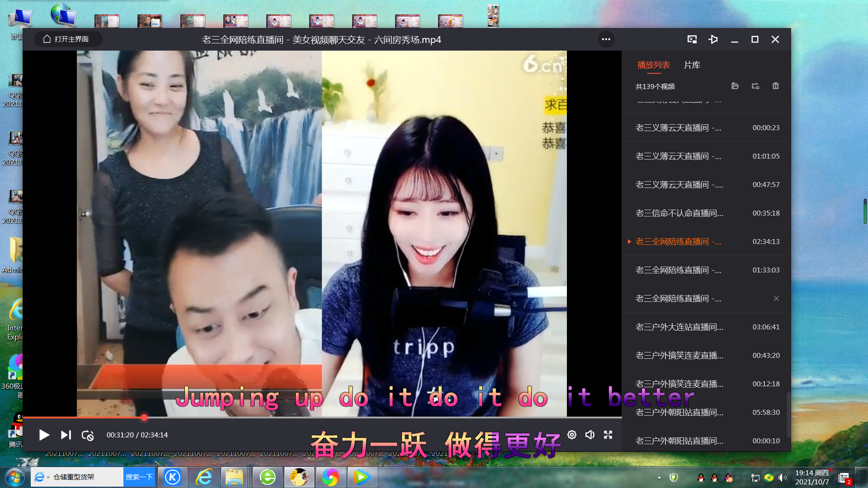Open the blue K icon app in taskbar
Viewport: 868px width, 488px height.
tap(173, 477)
